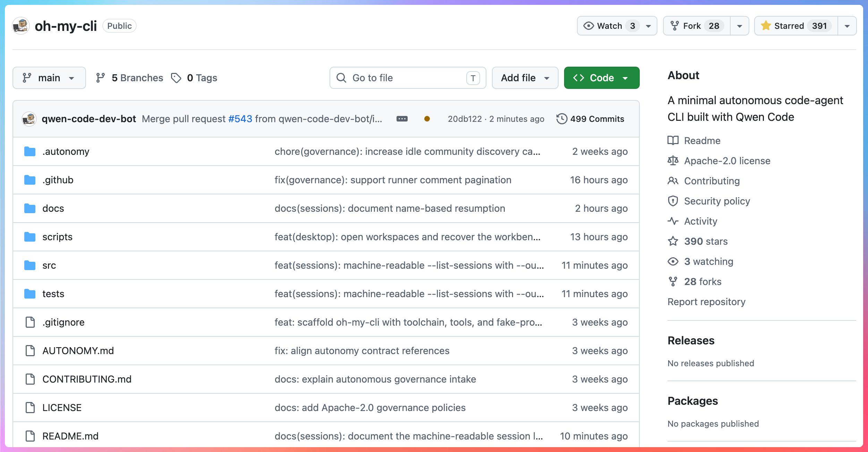Open the LICENSE file
868x452 pixels.
coord(62,408)
